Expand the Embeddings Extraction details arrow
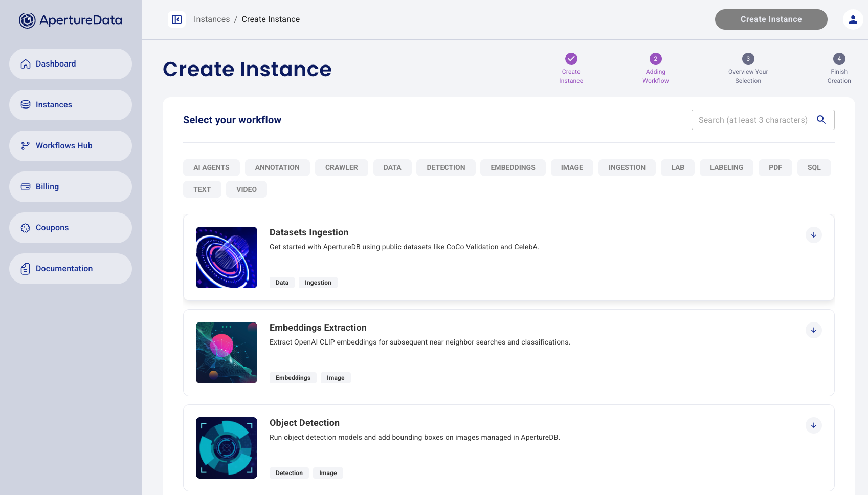 813,330
